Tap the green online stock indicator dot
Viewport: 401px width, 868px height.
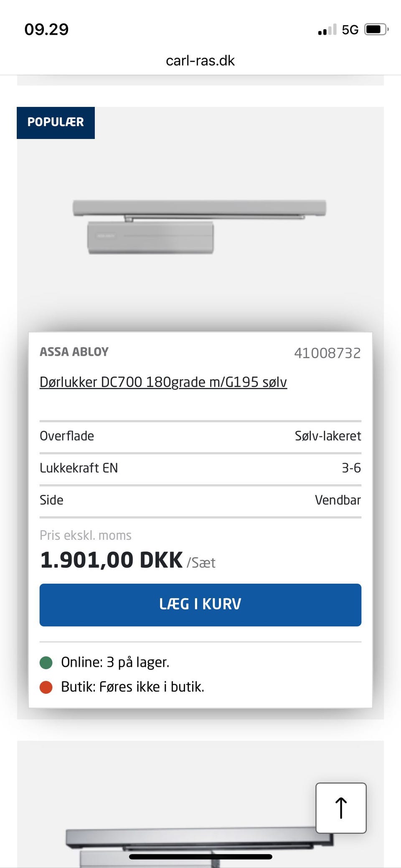point(46,662)
